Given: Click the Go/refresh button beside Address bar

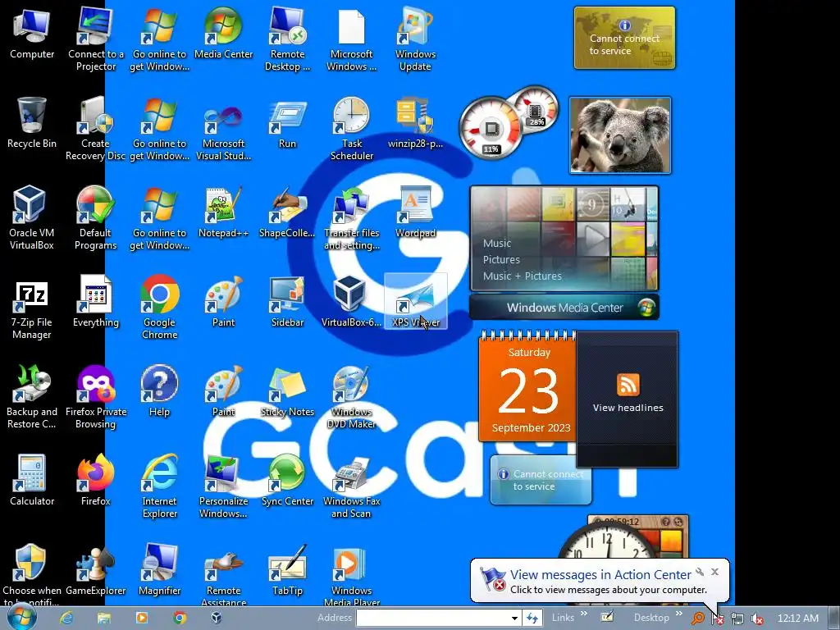Looking at the screenshot, I should [x=532, y=618].
